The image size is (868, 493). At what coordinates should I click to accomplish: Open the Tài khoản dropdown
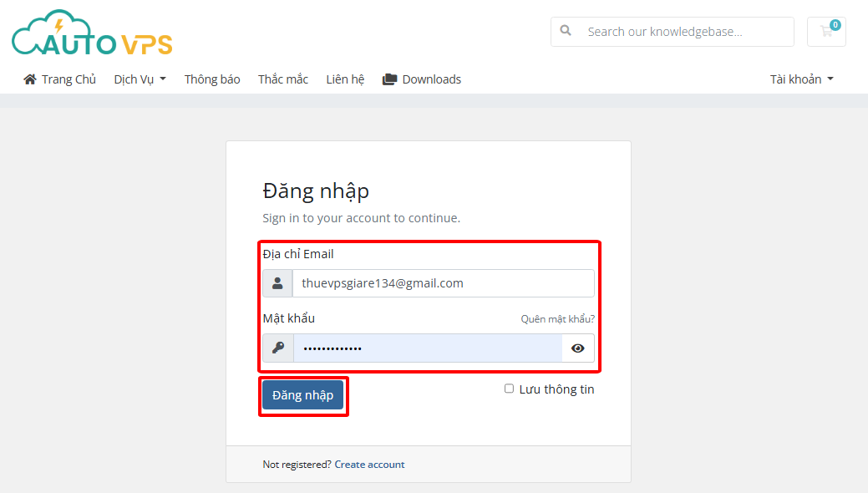pyautogui.click(x=801, y=79)
